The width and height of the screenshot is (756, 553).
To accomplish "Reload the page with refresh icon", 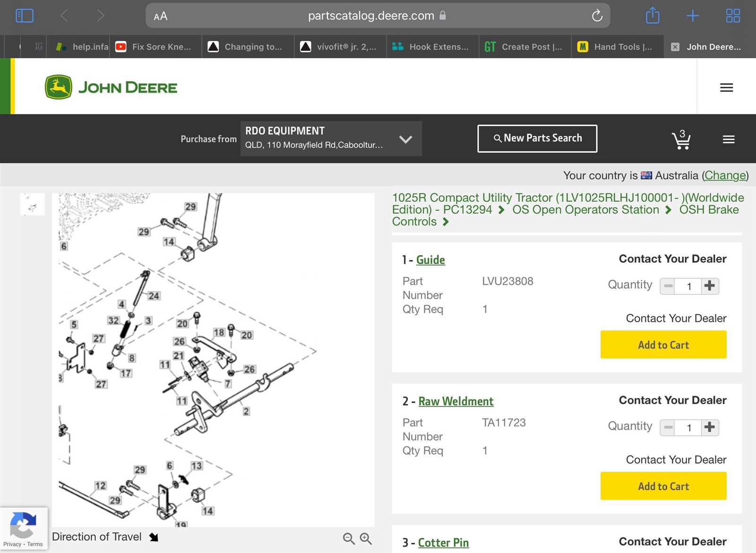I will pos(597,16).
